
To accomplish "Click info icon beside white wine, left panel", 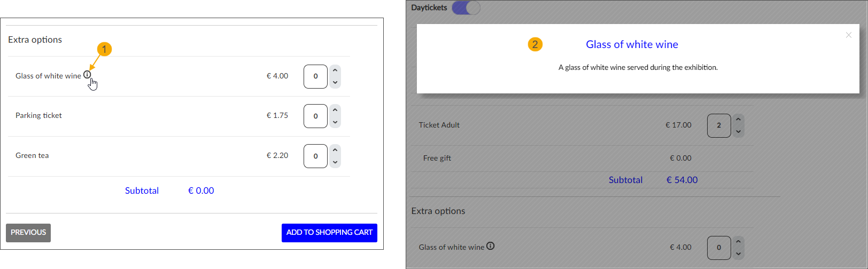I will tap(87, 75).
